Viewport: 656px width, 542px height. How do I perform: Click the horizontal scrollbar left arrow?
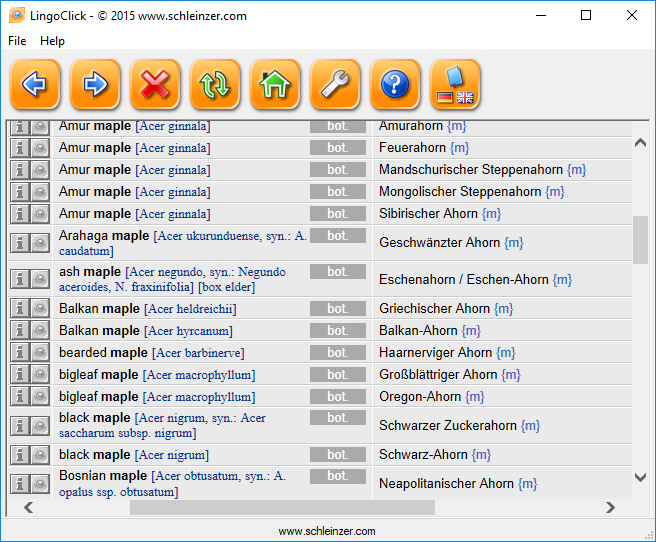(x=28, y=508)
